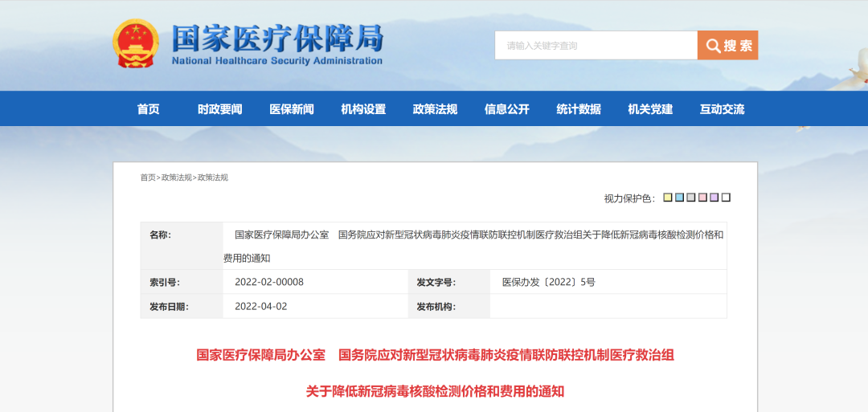868x412 pixels.
Task: Open the 互动交流 navigation item
Action: tap(723, 109)
